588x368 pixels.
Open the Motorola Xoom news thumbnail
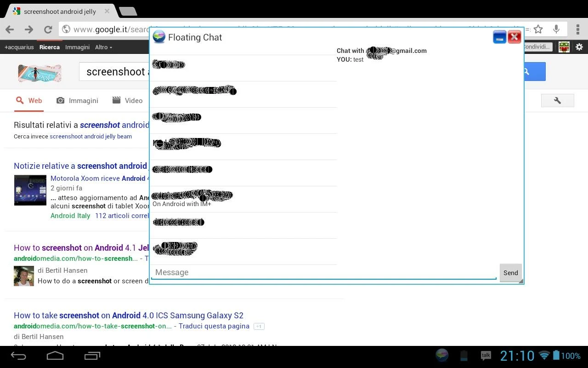(30, 190)
